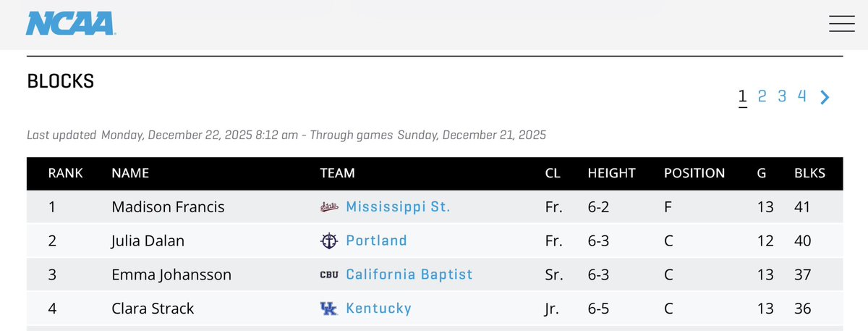868x331 pixels.
Task: Click the CBU team logo
Action: point(329,275)
